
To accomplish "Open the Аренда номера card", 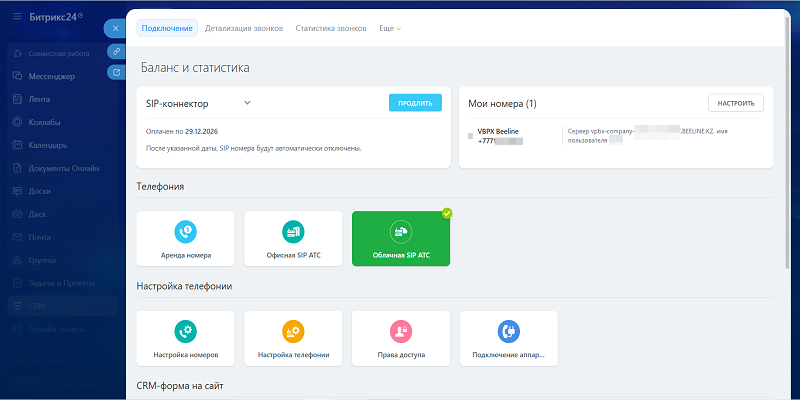I will [185, 239].
